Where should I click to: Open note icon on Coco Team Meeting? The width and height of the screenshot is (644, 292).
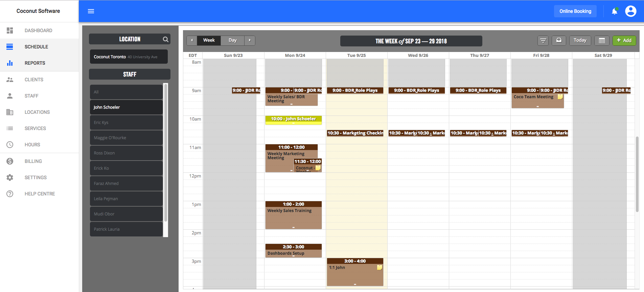(560, 97)
